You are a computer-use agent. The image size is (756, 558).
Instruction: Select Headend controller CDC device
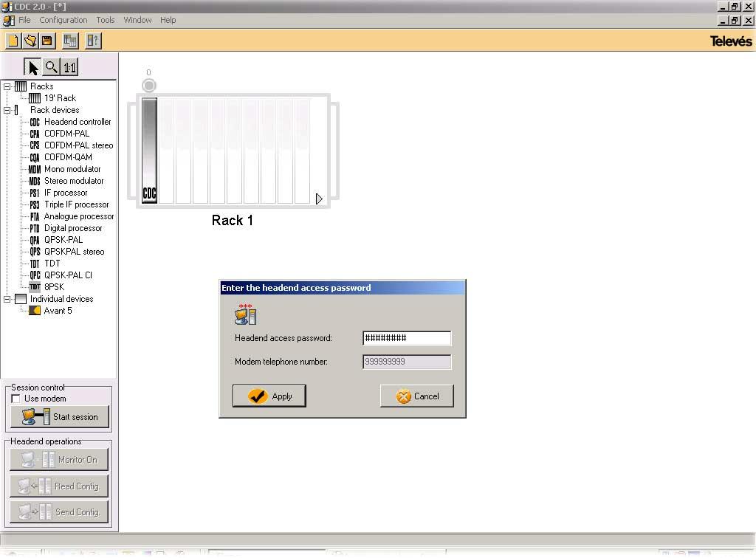(78, 122)
